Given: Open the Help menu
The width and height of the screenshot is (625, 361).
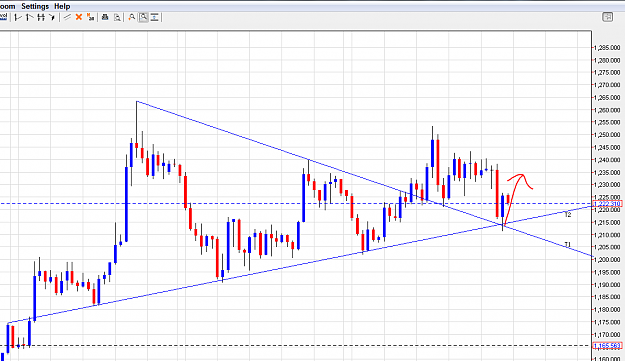Looking at the screenshot, I should pyautogui.click(x=62, y=6).
